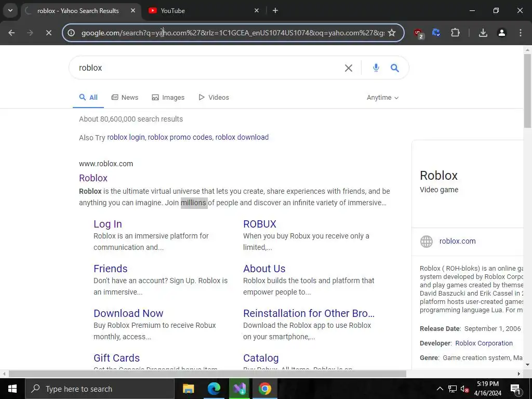Clear the roblox search query with the X
532x399 pixels.
pyautogui.click(x=349, y=68)
